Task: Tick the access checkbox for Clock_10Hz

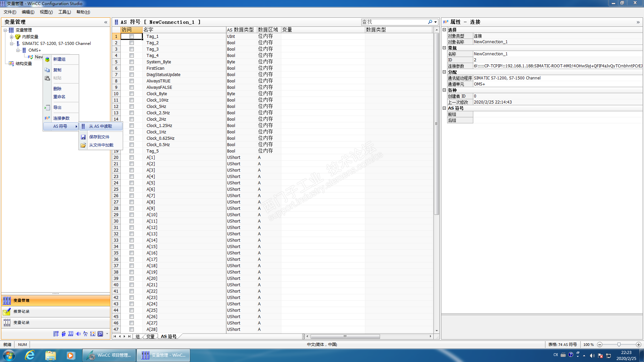Action: 131,100
